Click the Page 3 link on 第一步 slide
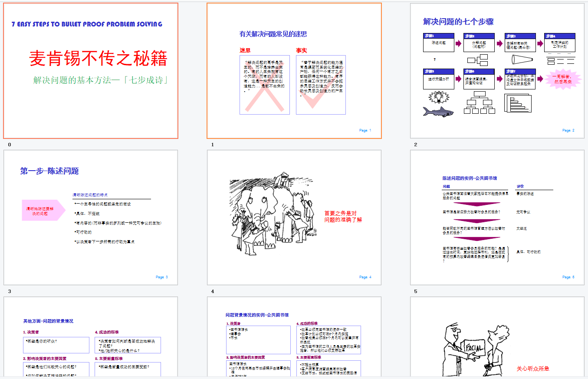This screenshot has height=379, width=588. point(161,277)
